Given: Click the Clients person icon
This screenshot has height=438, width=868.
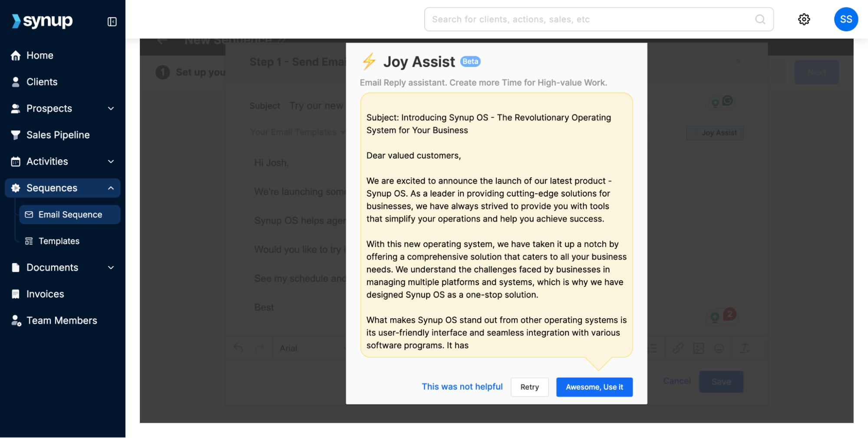Looking at the screenshot, I should coord(16,82).
